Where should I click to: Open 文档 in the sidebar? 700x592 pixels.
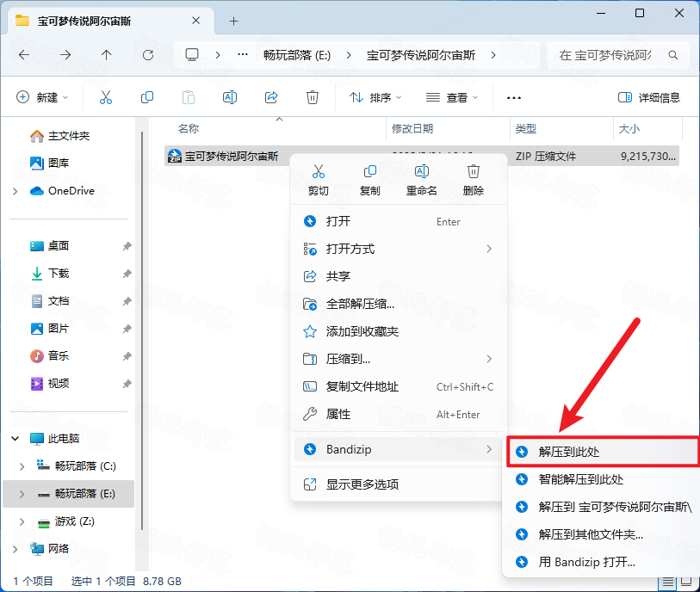click(50, 301)
